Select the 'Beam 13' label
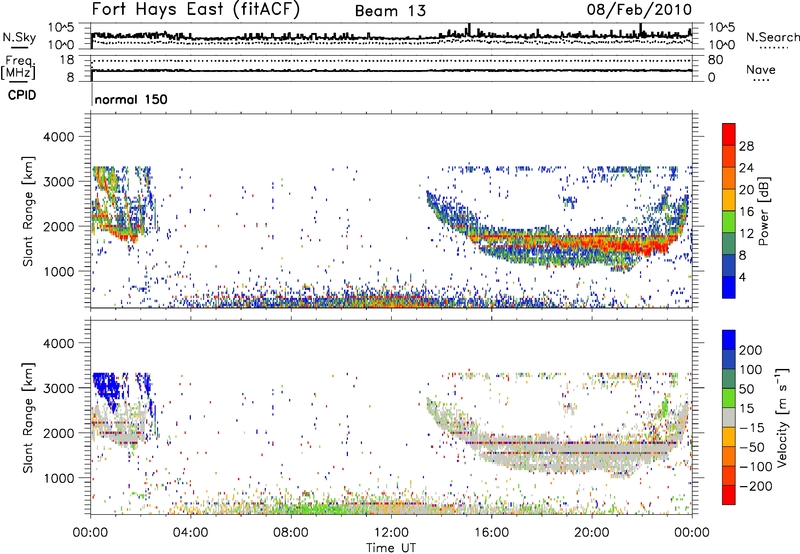The height and width of the screenshot is (554, 800). click(390, 11)
